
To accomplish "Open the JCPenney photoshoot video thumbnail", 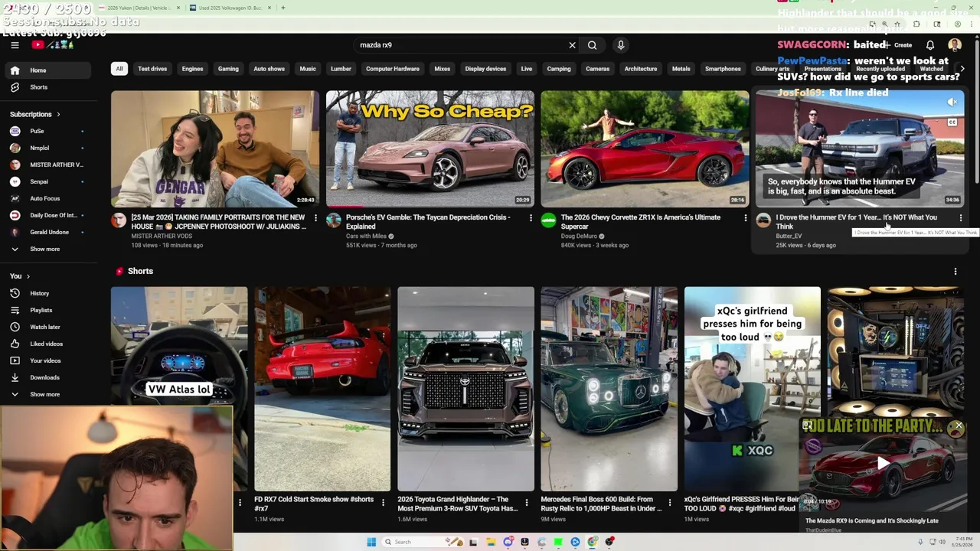I will [x=215, y=149].
